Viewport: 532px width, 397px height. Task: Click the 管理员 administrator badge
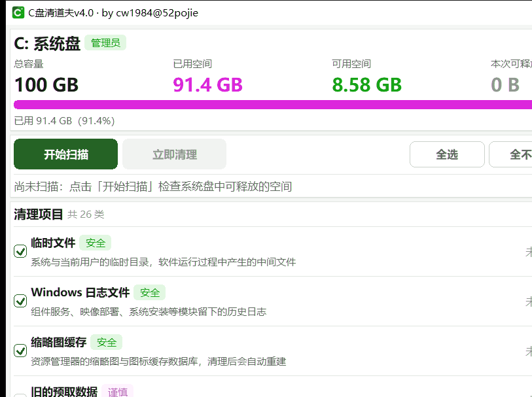pyautogui.click(x=105, y=43)
